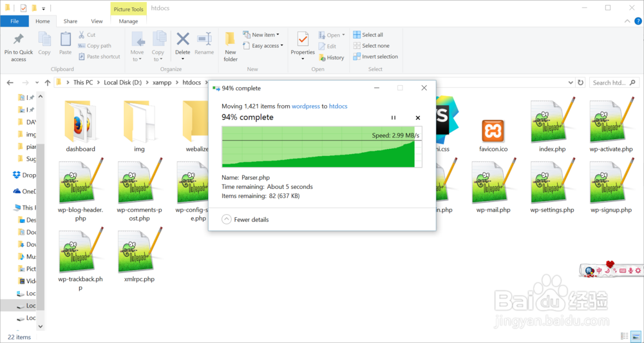Open the New item dropdown
Image resolution: width=644 pixels, height=343 pixels.
coord(261,35)
